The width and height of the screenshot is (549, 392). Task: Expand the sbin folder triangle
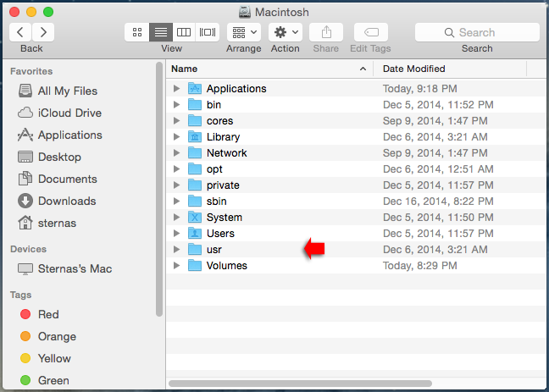click(177, 202)
